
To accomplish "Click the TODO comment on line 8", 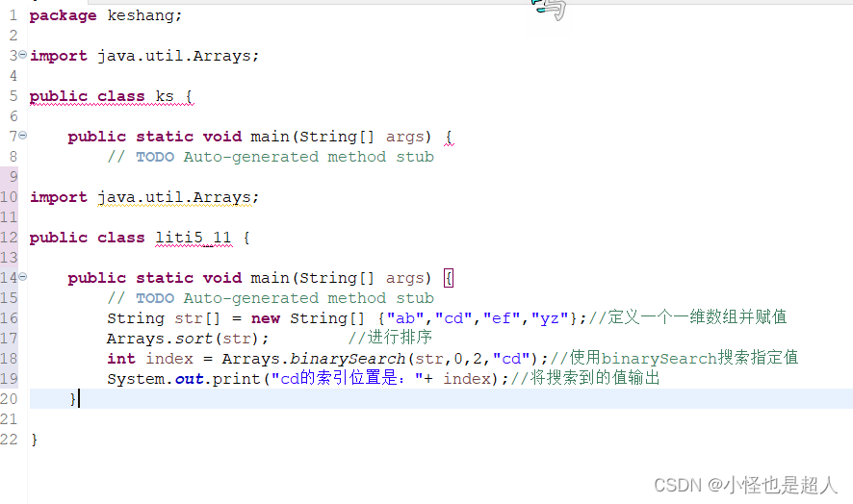I will tap(271, 157).
